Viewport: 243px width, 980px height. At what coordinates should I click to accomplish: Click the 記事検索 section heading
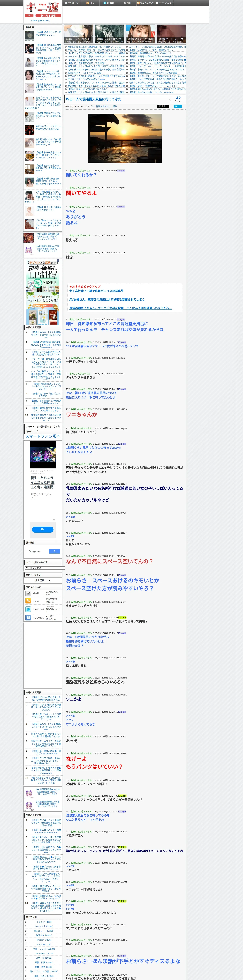[x=30, y=543]
